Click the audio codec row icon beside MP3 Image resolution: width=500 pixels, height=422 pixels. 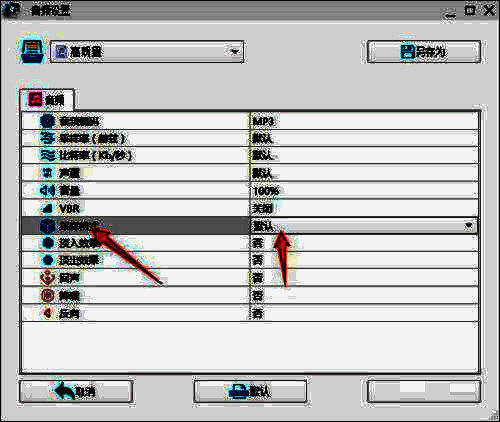tap(48, 121)
